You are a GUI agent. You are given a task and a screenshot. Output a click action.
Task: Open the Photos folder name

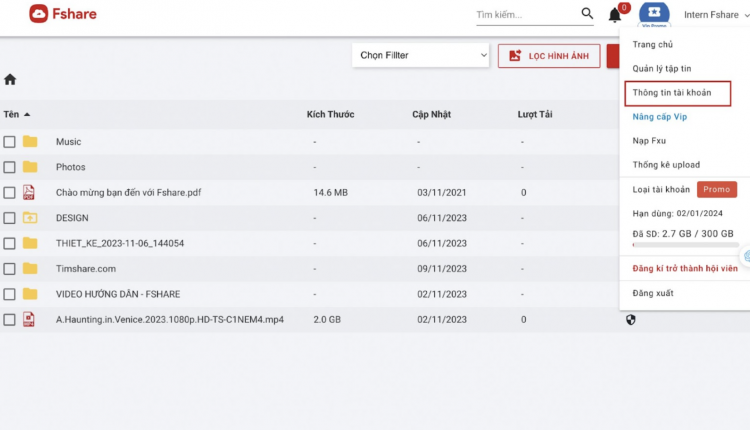click(70, 167)
